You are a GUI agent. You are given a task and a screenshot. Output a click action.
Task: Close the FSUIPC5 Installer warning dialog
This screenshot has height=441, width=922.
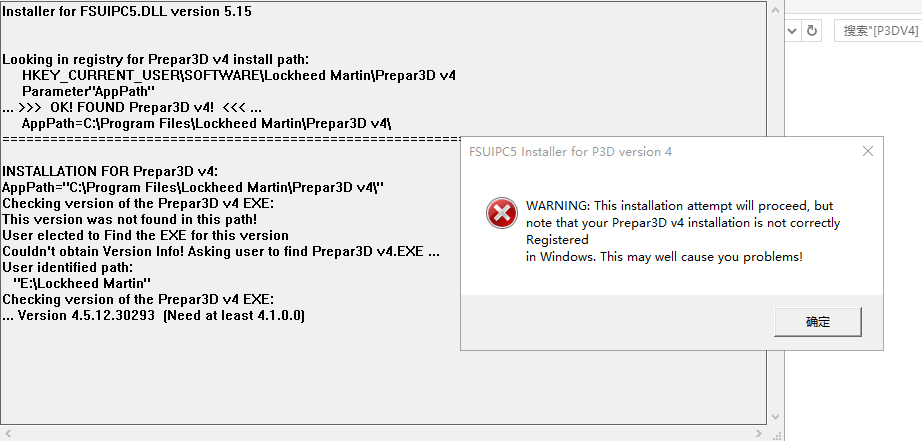tap(867, 152)
